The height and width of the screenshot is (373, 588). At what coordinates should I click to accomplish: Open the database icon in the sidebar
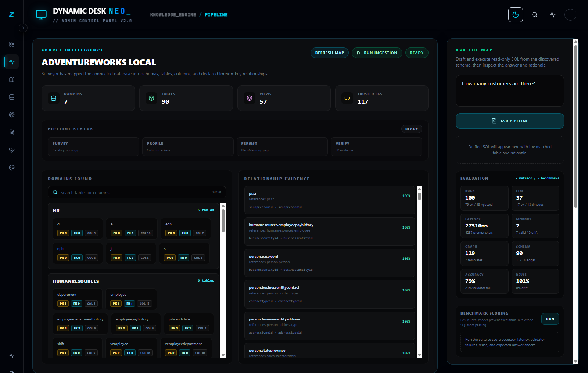coord(12,97)
